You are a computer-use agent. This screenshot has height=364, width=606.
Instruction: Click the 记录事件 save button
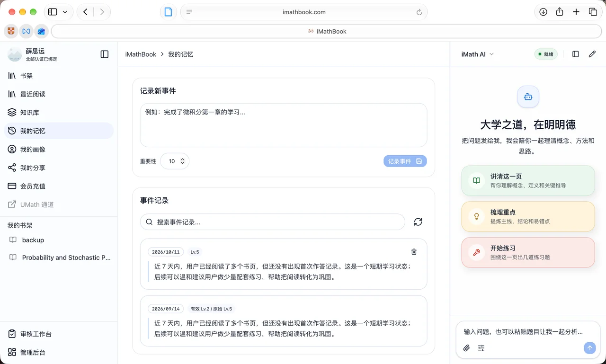point(405,161)
